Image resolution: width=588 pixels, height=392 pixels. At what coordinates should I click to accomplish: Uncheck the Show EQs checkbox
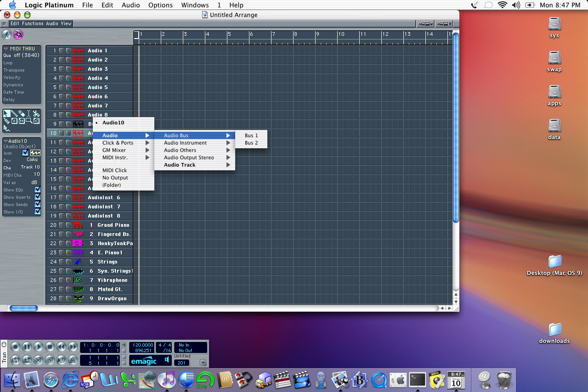pyautogui.click(x=38, y=190)
